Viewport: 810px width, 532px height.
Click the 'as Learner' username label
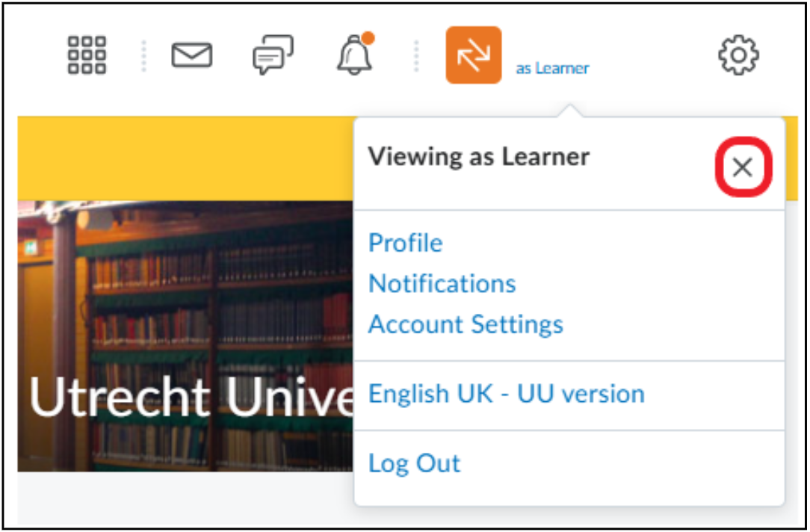[x=553, y=68]
